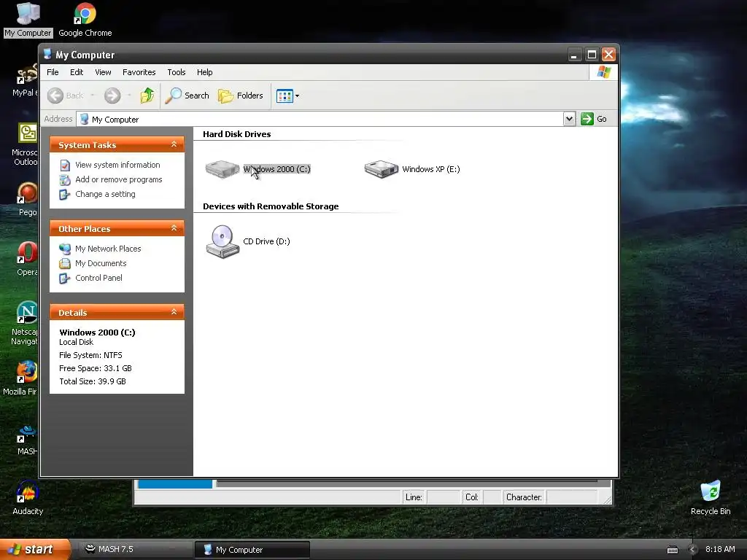Click the My Network Places icon
Viewport: 747px width, 560px height.
tap(65, 249)
